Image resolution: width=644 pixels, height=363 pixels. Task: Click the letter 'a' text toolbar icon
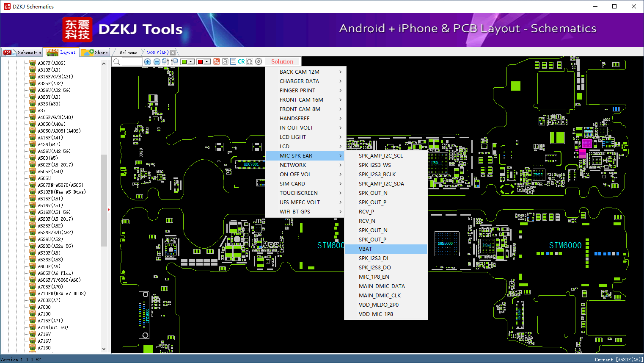coord(225,61)
